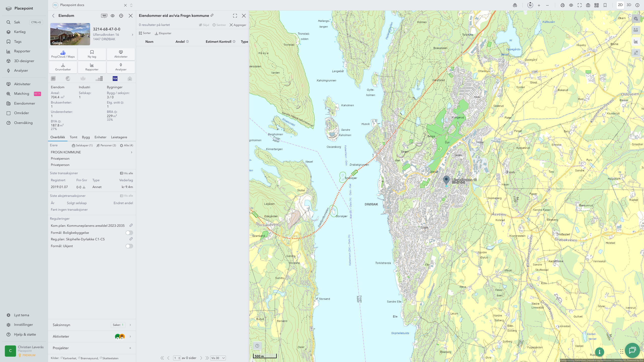Open the map layers pin icon
This screenshot has height=362, width=644.
coord(515,5)
